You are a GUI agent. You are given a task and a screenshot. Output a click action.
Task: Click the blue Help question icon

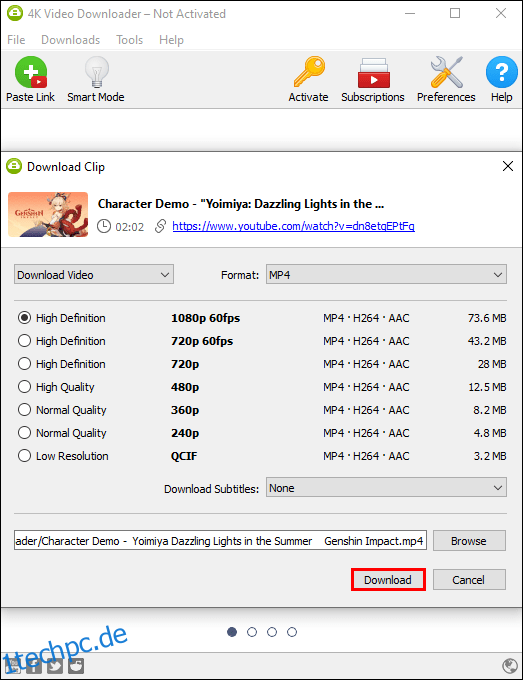coord(501,72)
